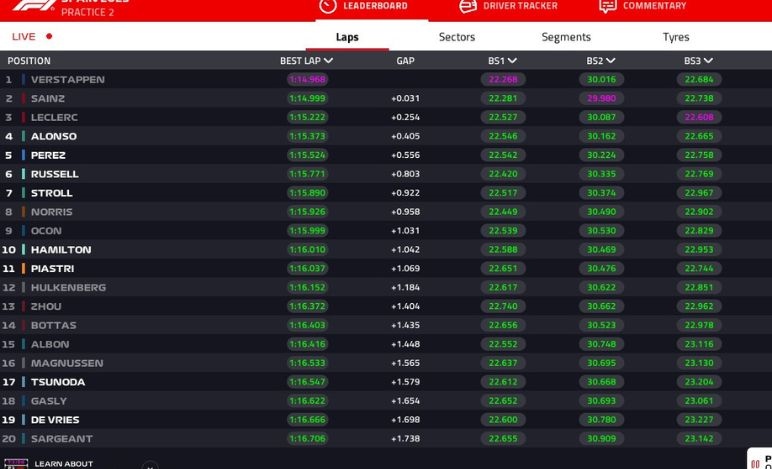Select the VERSTAPPEN row name

(67, 79)
